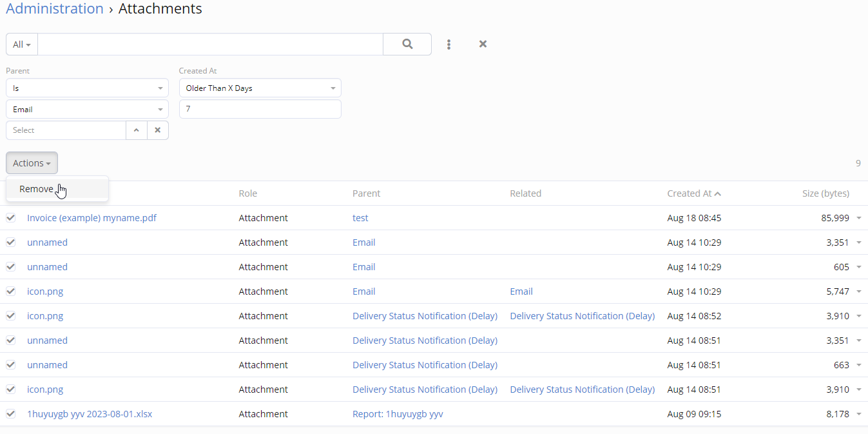The width and height of the screenshot is (868, 434).
Task: Go to the Administration breadcrumb link
Action: tap(55, 9)
